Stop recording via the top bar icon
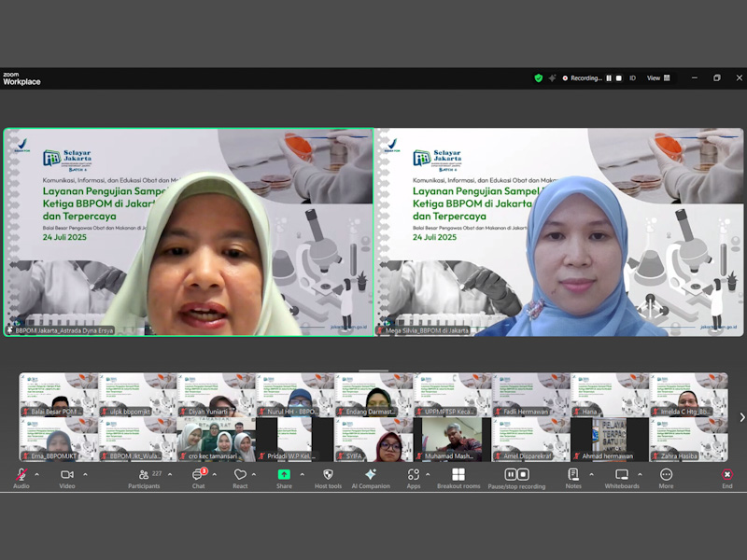This screenshot has height=560, width=747. (x=619, y=78)
